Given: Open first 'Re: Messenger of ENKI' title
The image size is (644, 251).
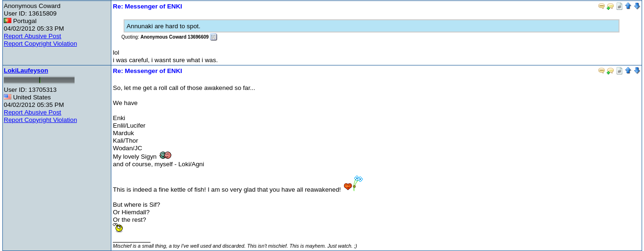Looking at the screenshot, I should pos(147,7).
